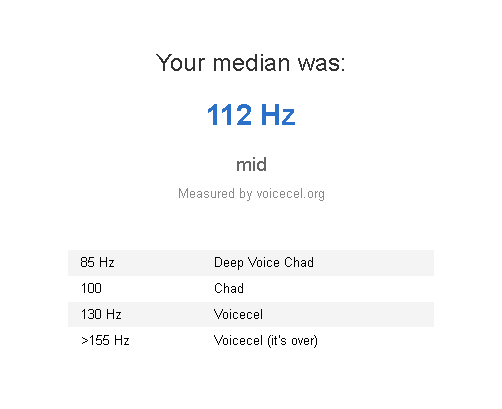Select the "Voicecel" label in 130 Hz row
The width and height of the screenshot is (502, 409).
238,314
